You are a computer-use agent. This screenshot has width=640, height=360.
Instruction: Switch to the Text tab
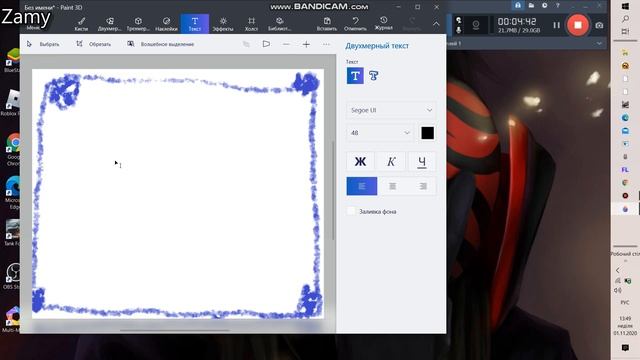[x=195, y=24]
